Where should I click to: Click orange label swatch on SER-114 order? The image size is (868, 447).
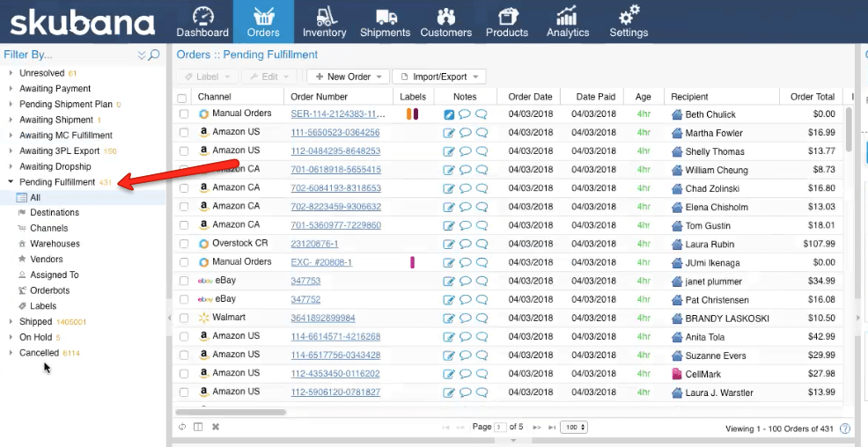[409, 114]
